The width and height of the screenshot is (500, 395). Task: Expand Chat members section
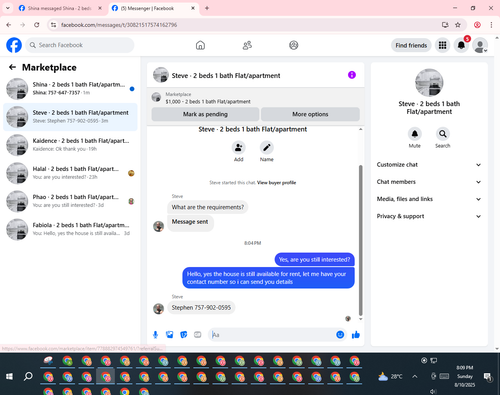click(429, 182)
